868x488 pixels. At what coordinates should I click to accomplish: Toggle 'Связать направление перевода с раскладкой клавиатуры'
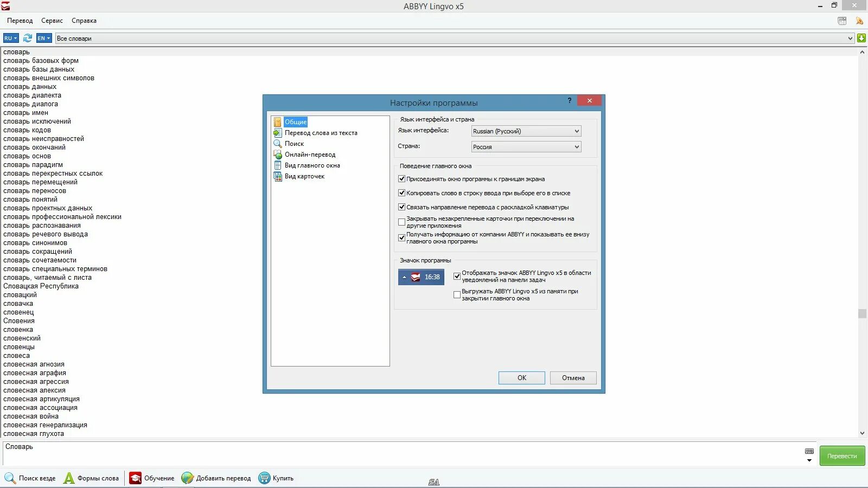(x=402, y=207)
